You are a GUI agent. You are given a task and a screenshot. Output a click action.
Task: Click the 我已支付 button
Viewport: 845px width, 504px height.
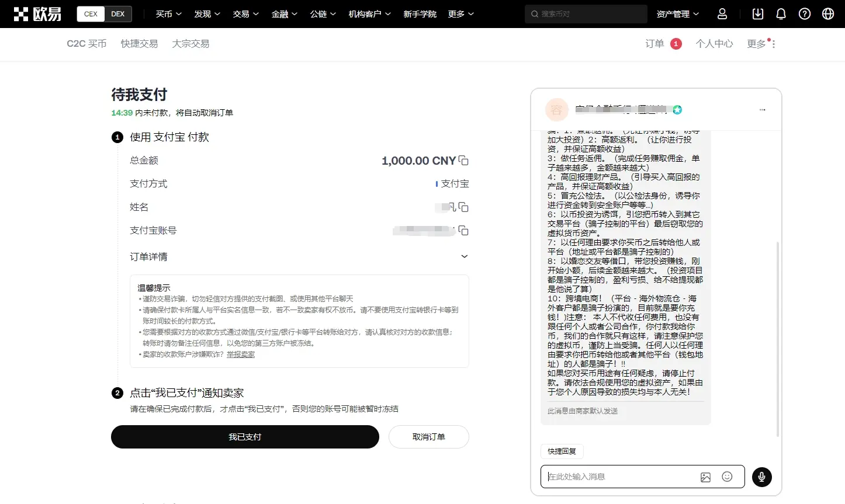[245, 437]
